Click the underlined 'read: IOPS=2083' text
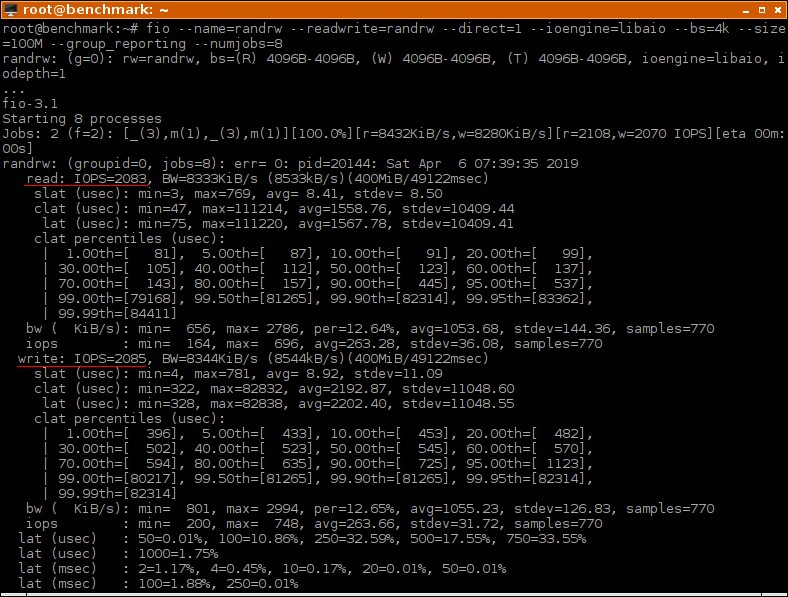This screenshot has height=597, width=788. coord(86,179)
